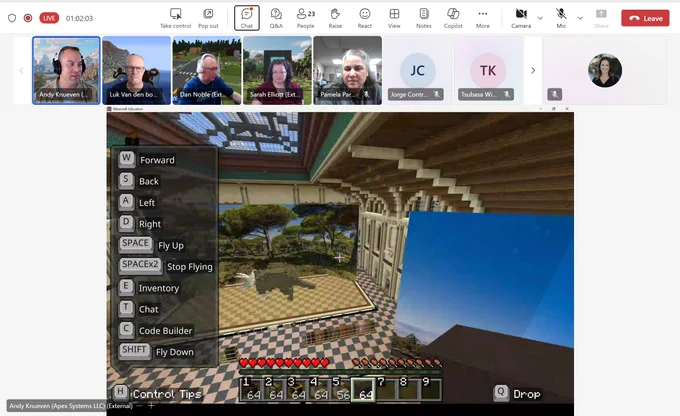Image resolution: width=680 pixels, height=416 pixels.
Task: Click the LIVE status badge
Action: (x=49, y=18)
